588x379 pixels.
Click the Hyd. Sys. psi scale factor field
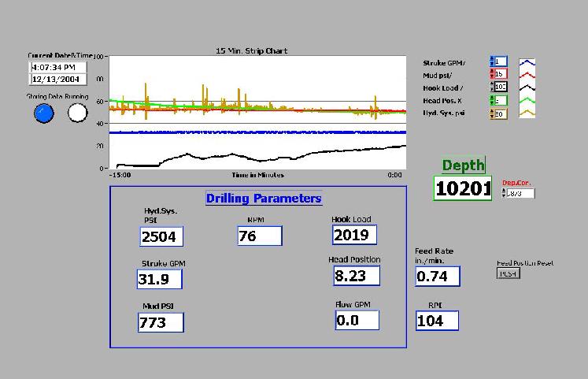[501, 113]
